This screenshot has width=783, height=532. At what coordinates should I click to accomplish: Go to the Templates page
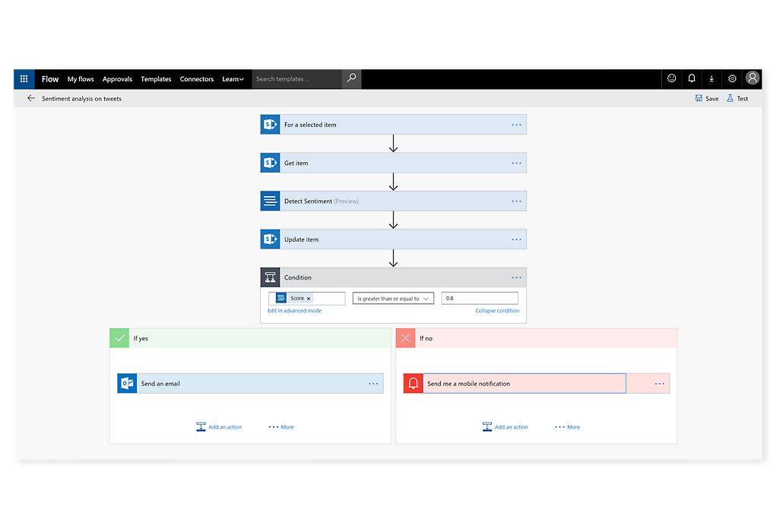(156, 79)
